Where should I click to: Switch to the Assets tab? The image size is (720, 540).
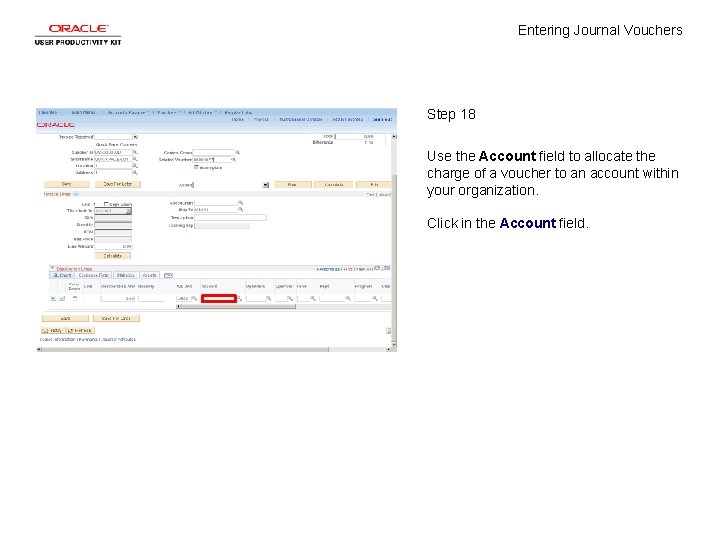coord(150,276)
